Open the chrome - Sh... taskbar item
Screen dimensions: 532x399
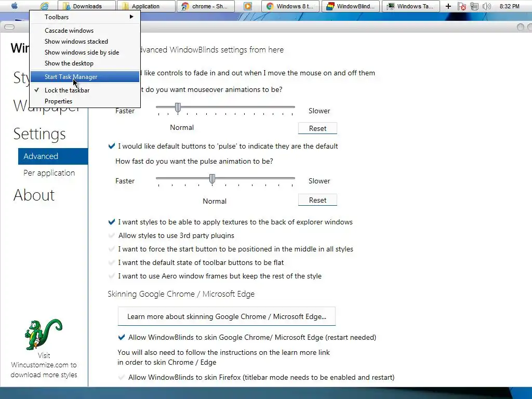pos(206,6)
